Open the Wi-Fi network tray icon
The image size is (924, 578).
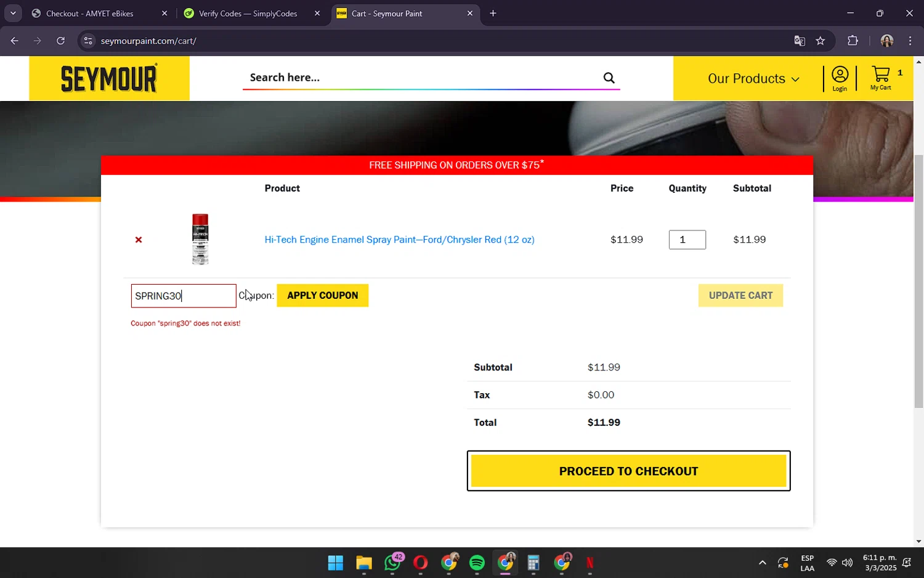pos(832,563)
